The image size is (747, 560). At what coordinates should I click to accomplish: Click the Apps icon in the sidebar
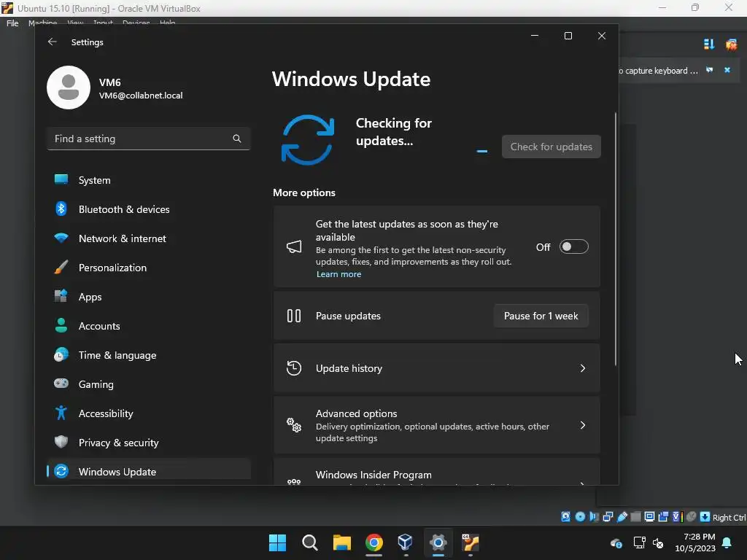(61, 296)
